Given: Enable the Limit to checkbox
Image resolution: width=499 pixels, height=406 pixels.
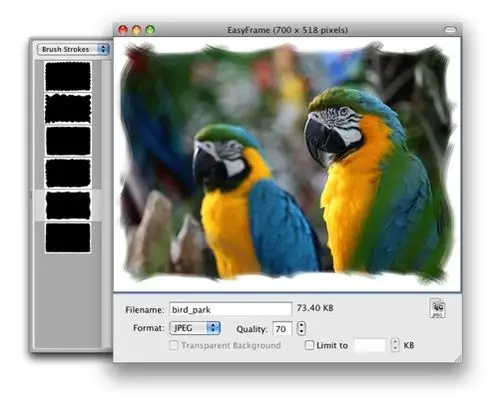Looking at the screenshot, I should pyautogui.click(x=309, y=345).
